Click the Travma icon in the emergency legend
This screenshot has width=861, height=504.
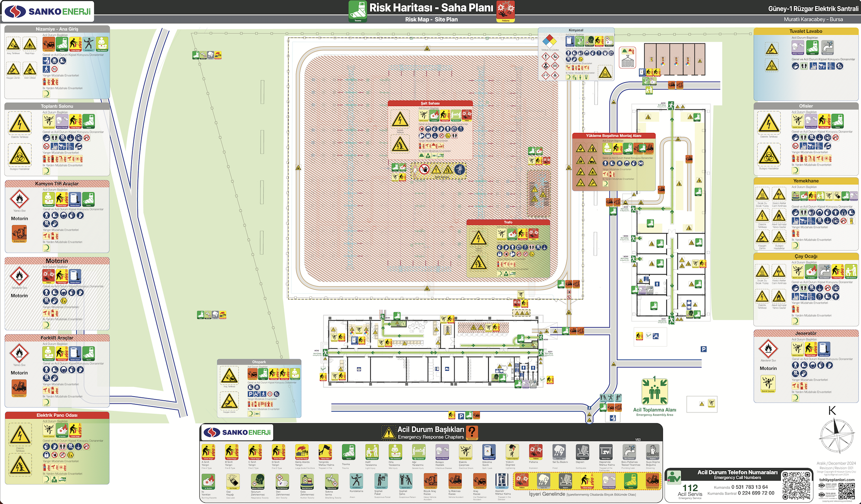click(348, 453)
